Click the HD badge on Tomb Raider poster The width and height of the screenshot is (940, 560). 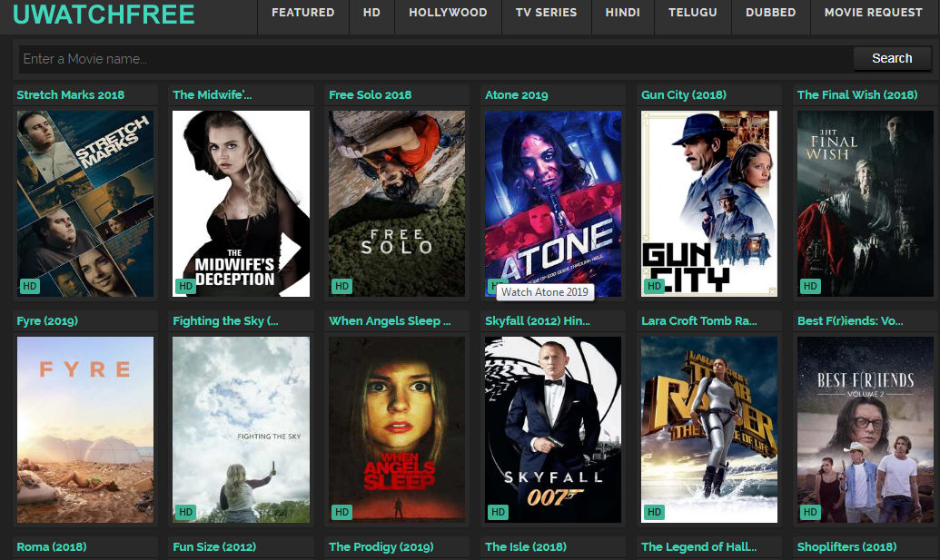[654, 512]
